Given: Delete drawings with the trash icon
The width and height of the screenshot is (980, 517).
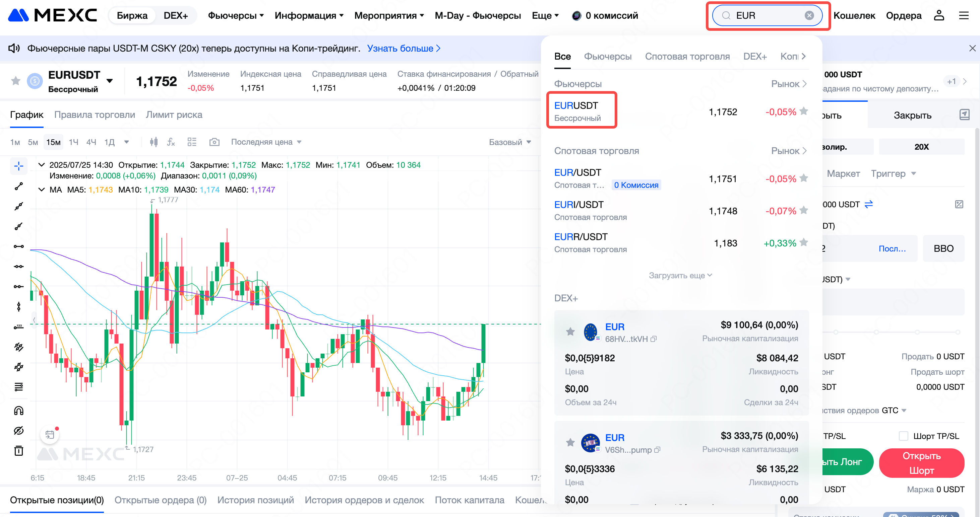Looking at the screenshot, I should (19, 450).
